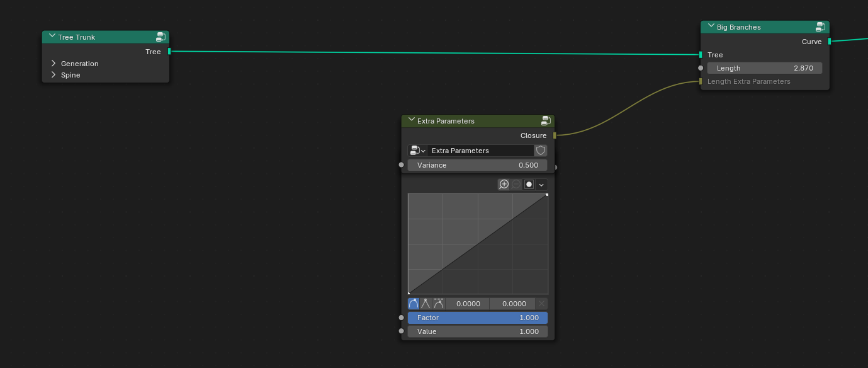Toggle curve clipping options

(529, 184)
